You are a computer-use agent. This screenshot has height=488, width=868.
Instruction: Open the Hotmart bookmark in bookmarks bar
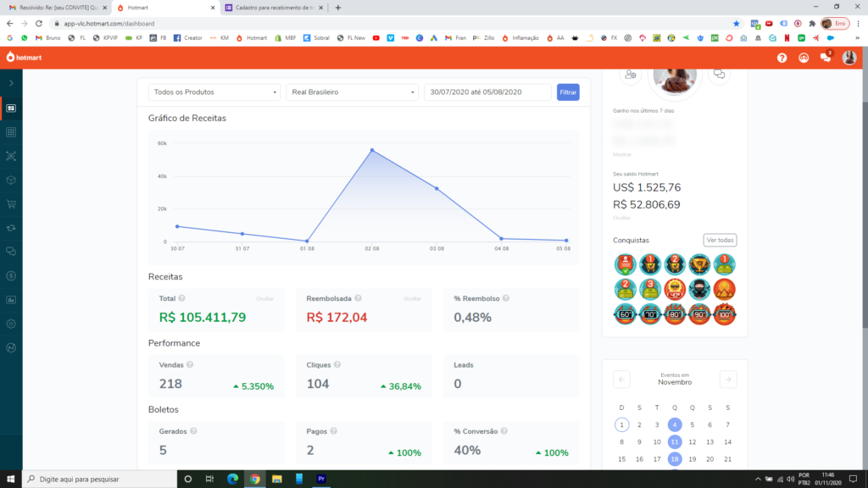tap(251, 38)
